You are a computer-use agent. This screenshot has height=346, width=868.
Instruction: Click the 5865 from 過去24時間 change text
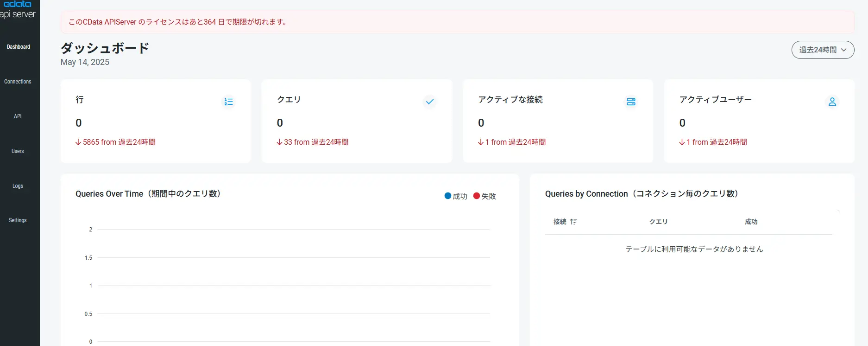pyautogui.click(x=116, y=142)
